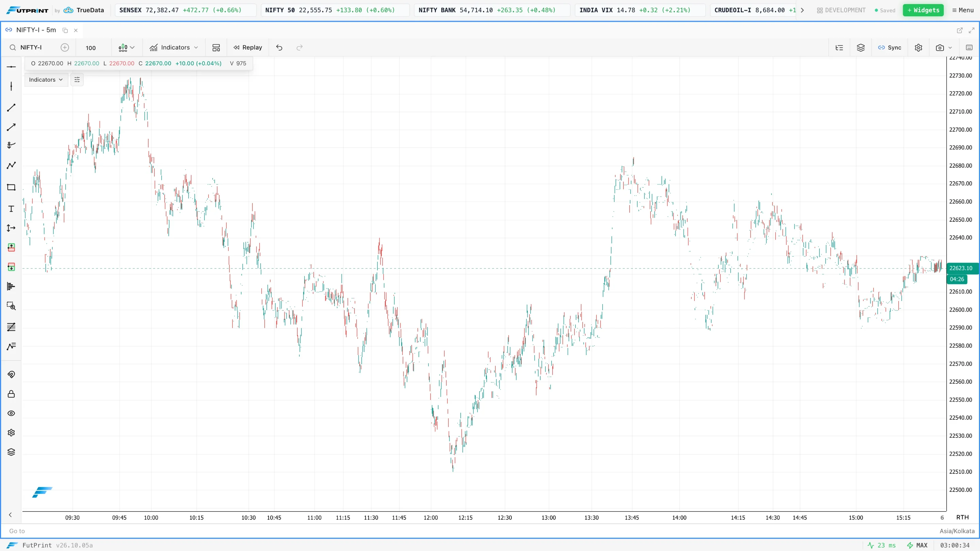Select the trend line tool

tap(11, 107)
